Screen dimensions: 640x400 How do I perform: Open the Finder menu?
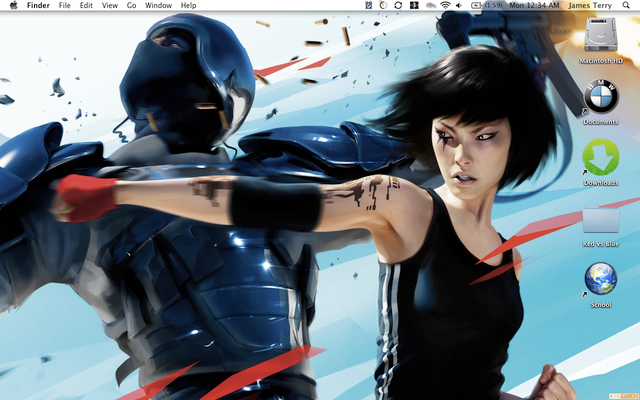point(38,5)
